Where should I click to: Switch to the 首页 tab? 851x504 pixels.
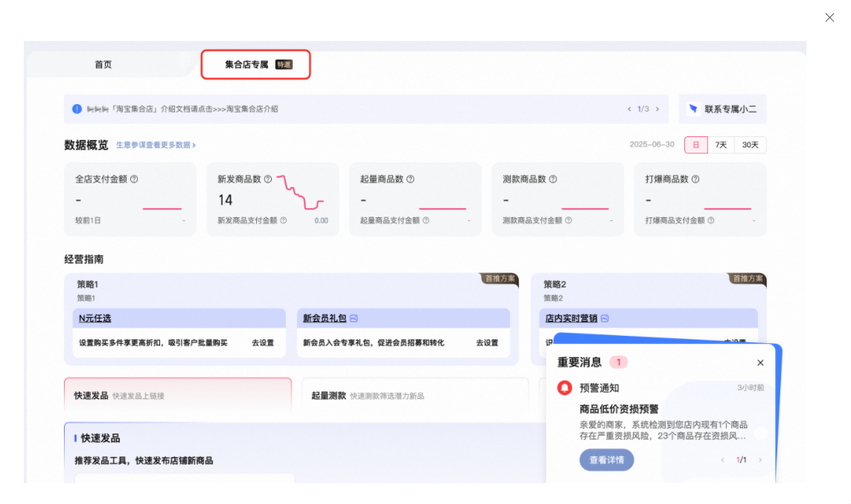click(103, 65)
